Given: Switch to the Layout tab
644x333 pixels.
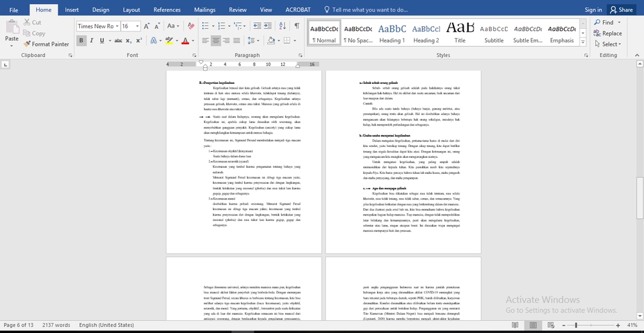Looking at the screenshot, I should [131, 10].
